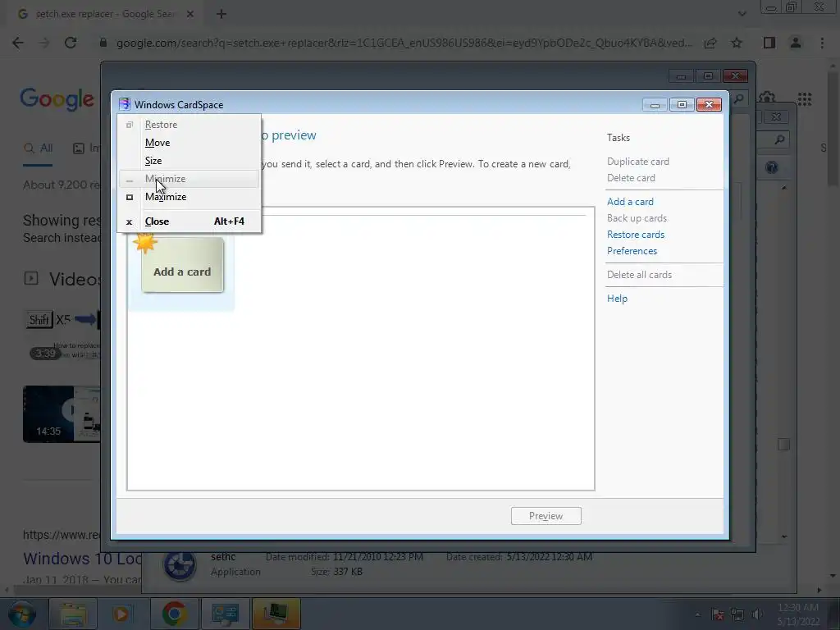Play the 14:35 video thumbnail
The image size is (840, 630).
(x=62, y=414)
